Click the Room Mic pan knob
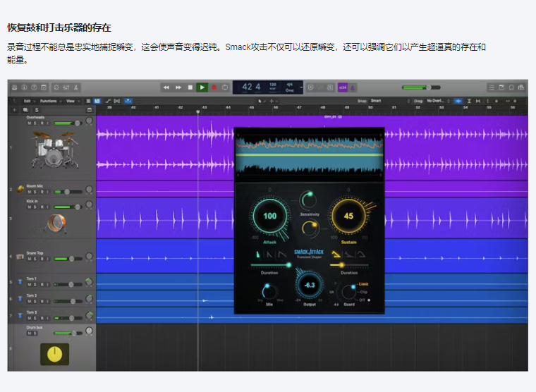Viewport: 536px width, 392px height. coord(90,189)
